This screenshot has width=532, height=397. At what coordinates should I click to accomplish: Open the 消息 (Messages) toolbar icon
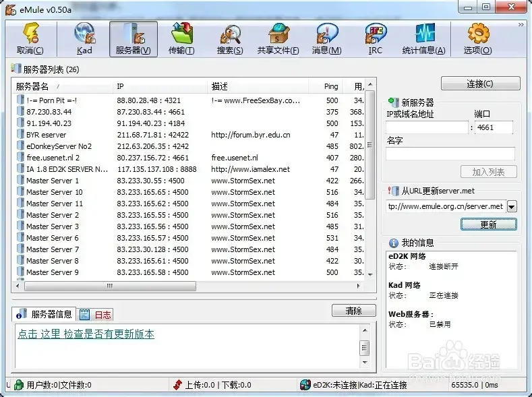(327, 39)
